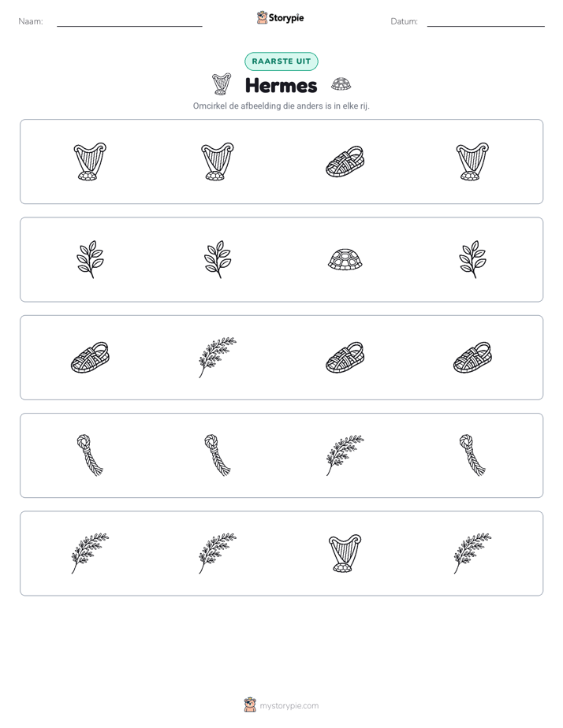Select the fern branch in the sandals row
Viewport: 563px width, 728px height.
pyautogui.click(x=218, y=358)
